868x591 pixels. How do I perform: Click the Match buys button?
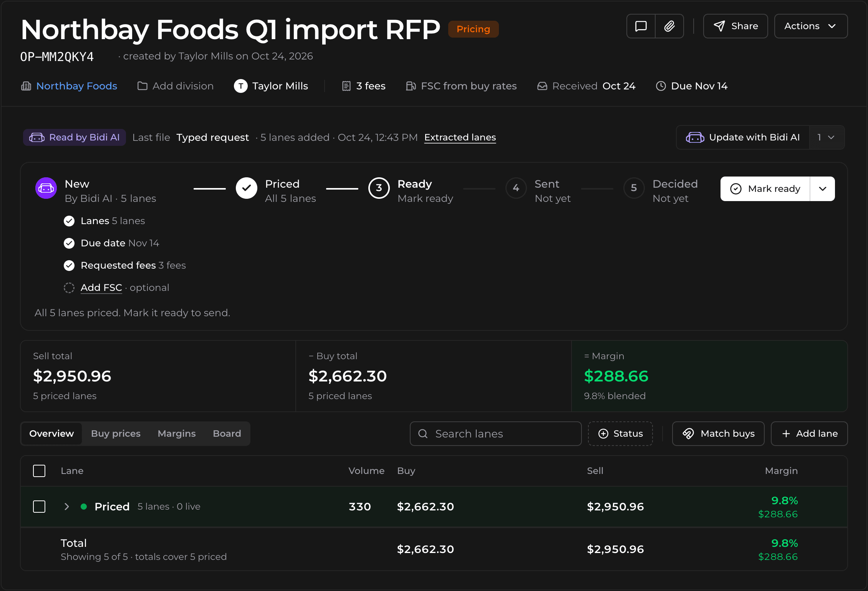point(718,434)
